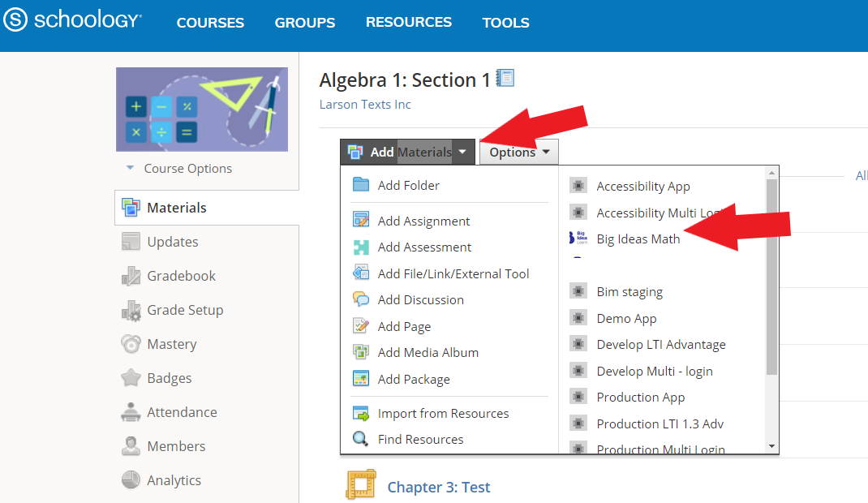This screenshot has width=868, height=503.
Task: Open the Chapter 3: Test link
Action: pos(438,487)
